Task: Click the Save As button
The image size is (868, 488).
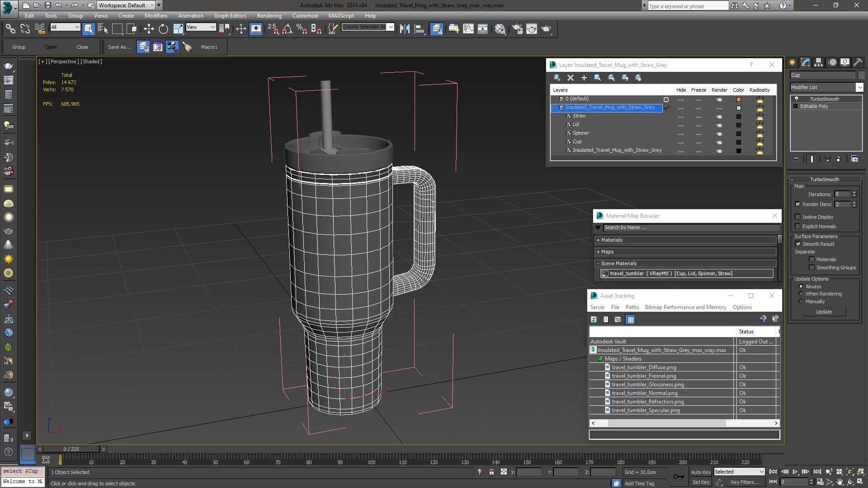Action: (119, 47)
